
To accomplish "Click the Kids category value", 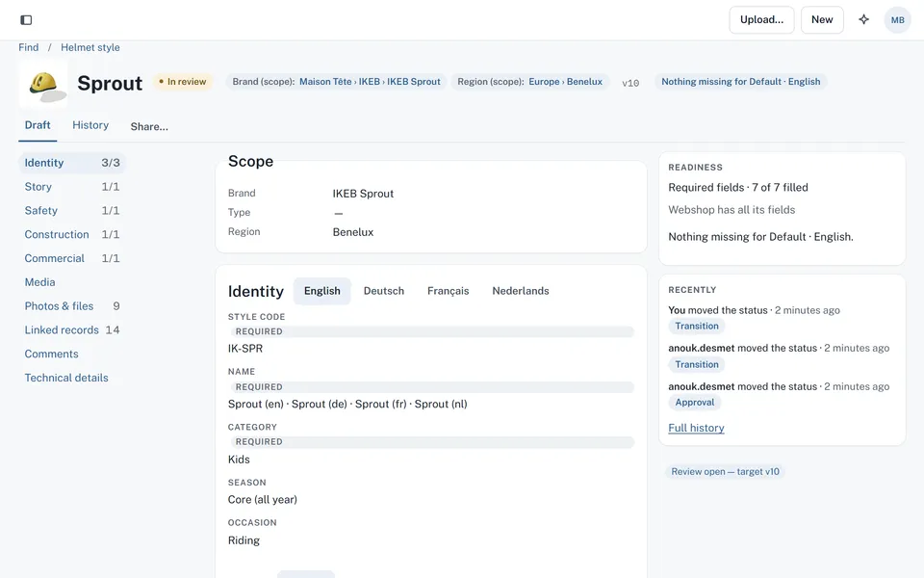I will 239,460.
